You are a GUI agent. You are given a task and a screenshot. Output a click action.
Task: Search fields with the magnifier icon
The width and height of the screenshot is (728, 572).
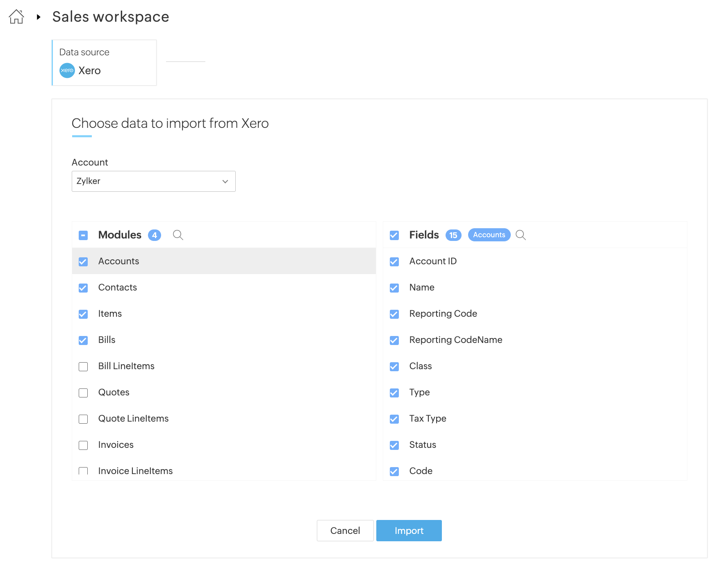(521, 235)
